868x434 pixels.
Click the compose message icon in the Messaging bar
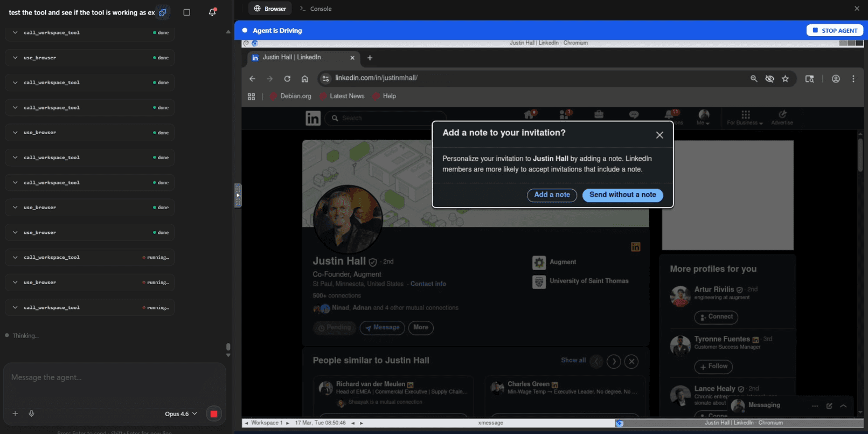829,405
